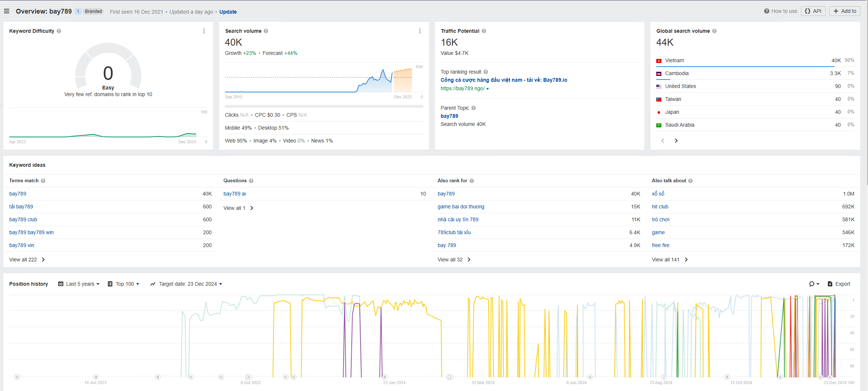
Task: Click the Questions help icon
Action: point(251,181)
